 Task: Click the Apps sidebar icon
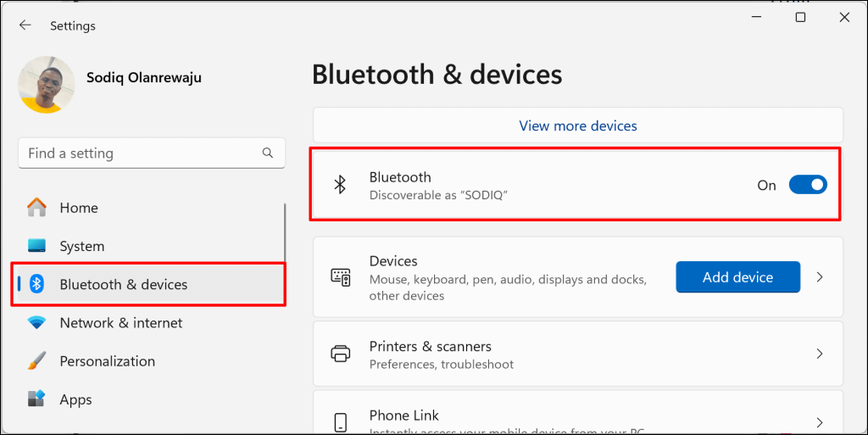[x=36, y=399]
